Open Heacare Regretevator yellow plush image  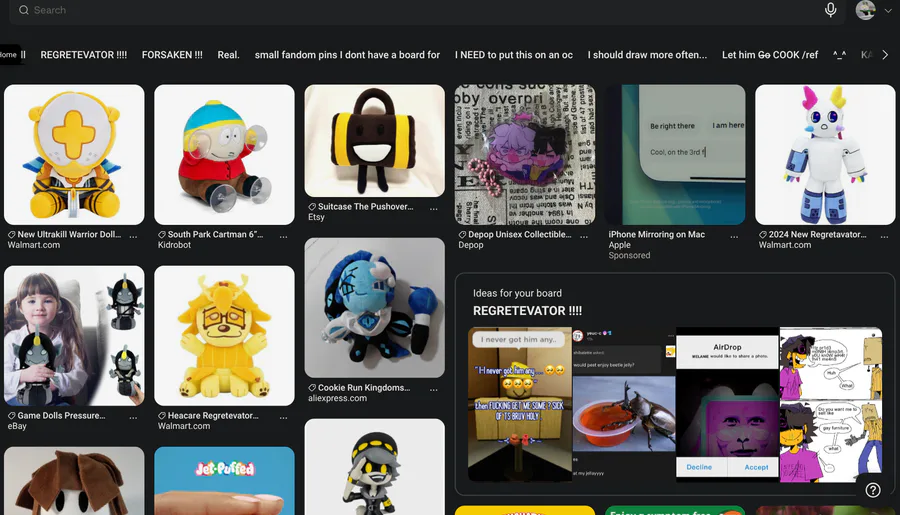point(224,335)
